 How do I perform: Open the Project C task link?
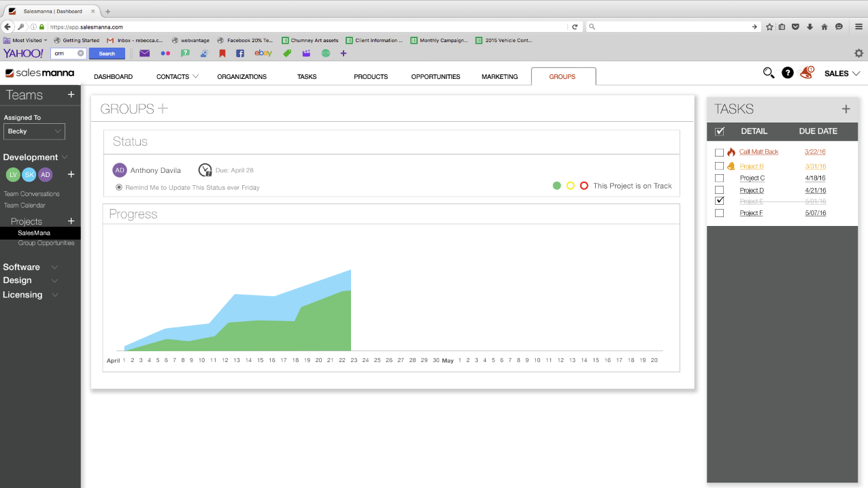[752, 178]
